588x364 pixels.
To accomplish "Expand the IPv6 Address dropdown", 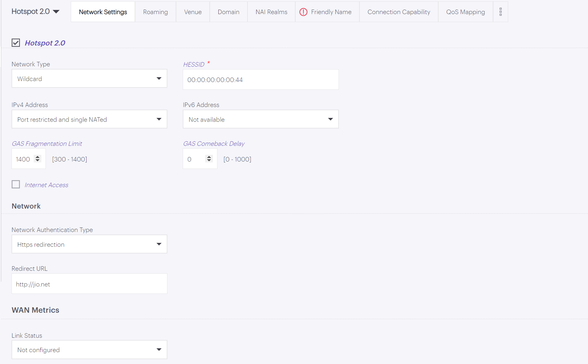I will 260,120.
